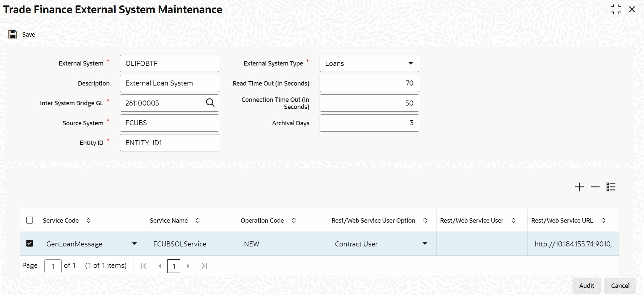644x295 pixels.
Task: Edit the Description field
Action: pyautogui.click(x=169, y=83)
